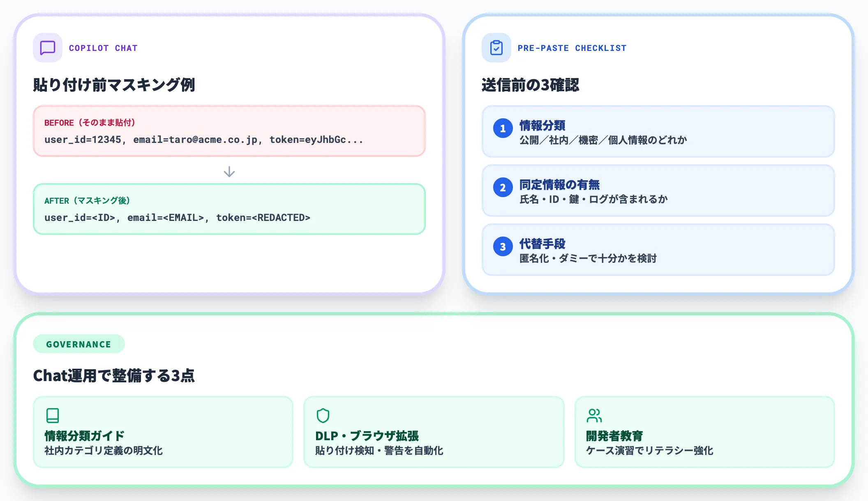Open the PRE-PASTE CHECKLIST tab
This screenshot has height=501, width=868.
tap(572, 48)
